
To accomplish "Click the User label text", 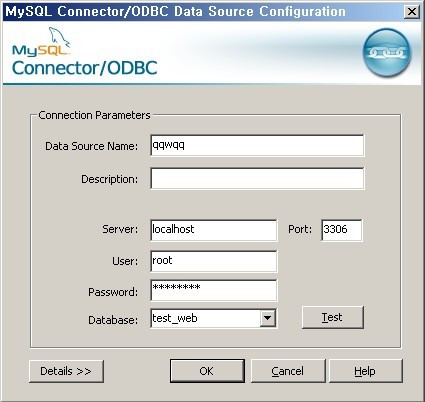I will 125,261.
